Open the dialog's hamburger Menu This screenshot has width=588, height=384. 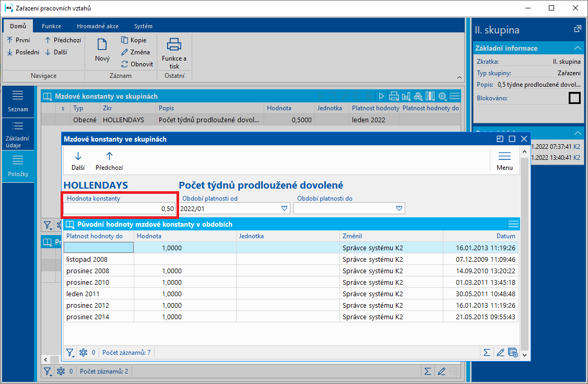click(x=504, y=156)
